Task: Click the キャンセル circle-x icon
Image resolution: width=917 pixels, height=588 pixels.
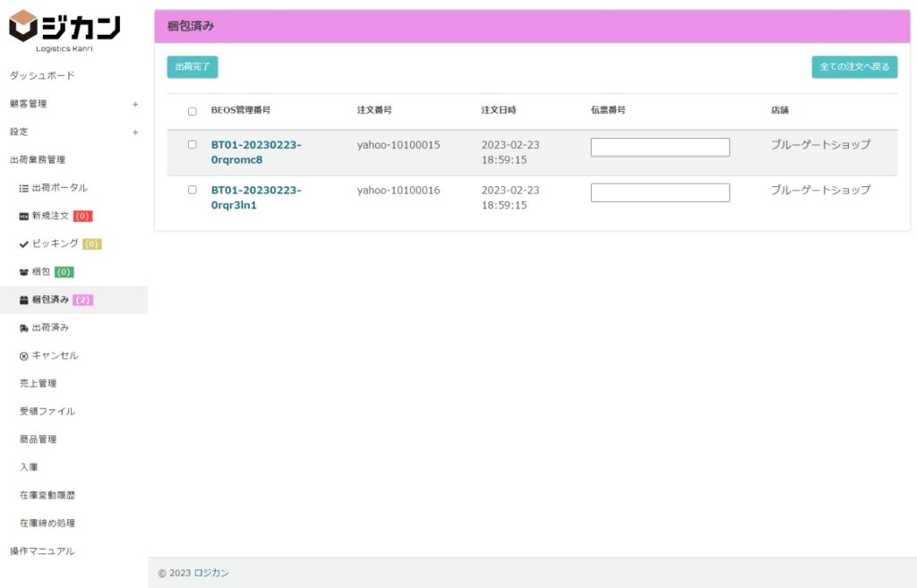Action: 24,356
